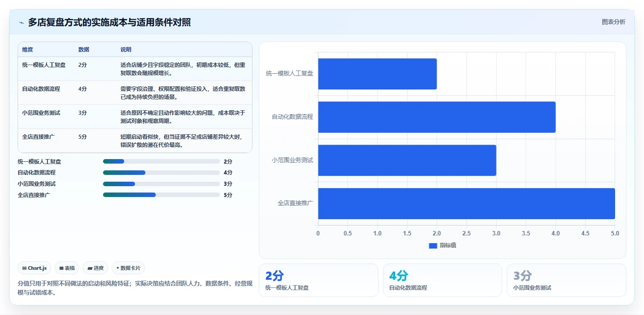The image size is (644, 315).
Task: Select the 进度 tag chip
Action: pyautogui.click(x=95, y=268)
